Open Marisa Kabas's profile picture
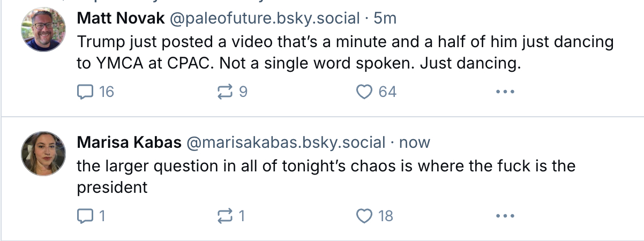644x241 pixels. coord(43,154)
